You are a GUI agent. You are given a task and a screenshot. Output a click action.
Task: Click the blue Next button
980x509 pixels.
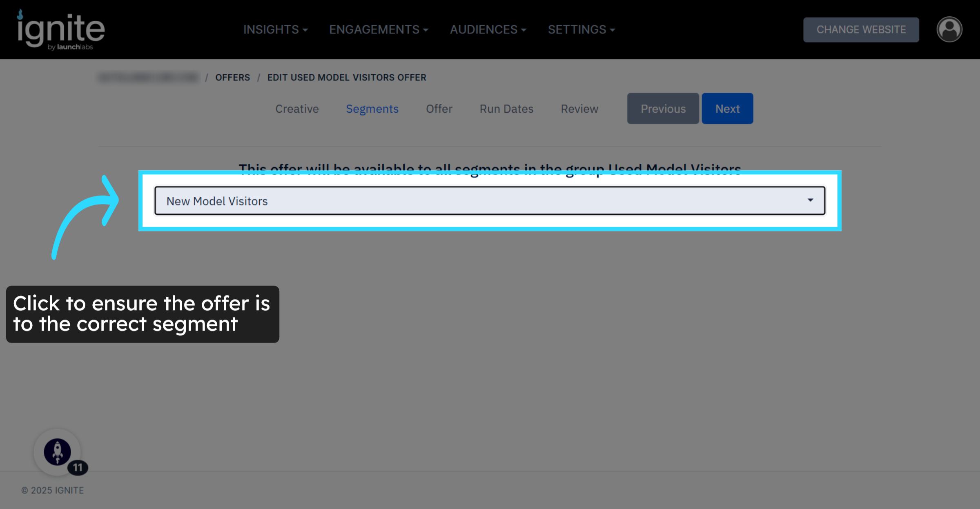(727, 109)
